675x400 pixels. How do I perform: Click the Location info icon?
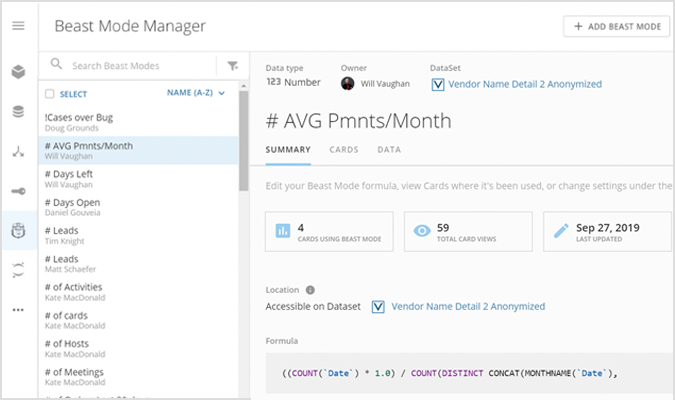[x=310, y=290]
